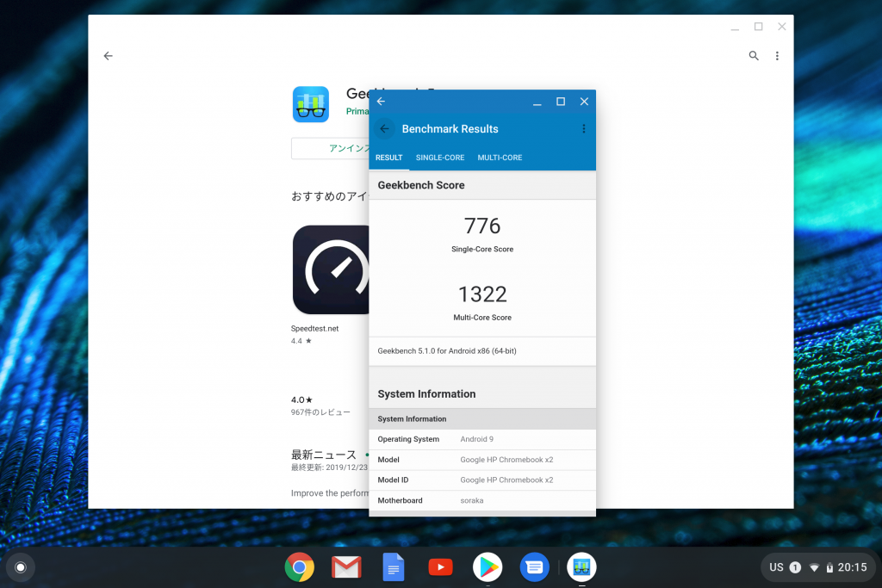Open the launcher circle button on the shelf

(21, 567)
